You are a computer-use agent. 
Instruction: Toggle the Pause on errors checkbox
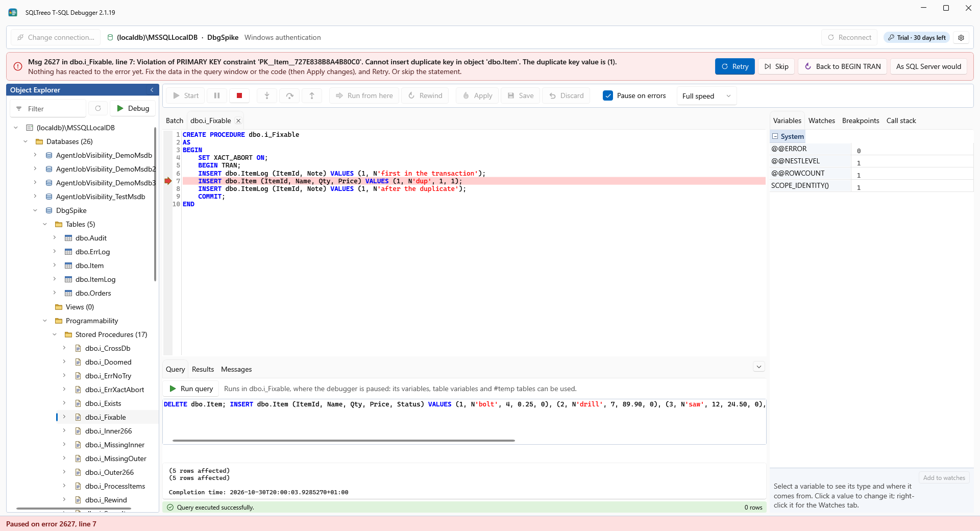pos(608,95)
